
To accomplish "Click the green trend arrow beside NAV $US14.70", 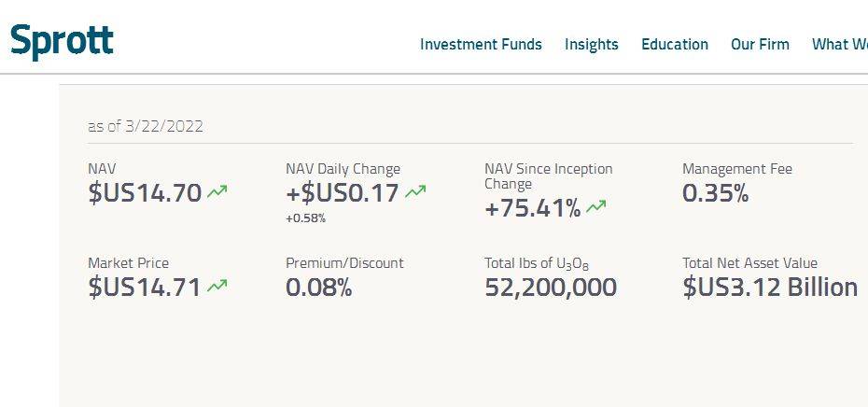I will pos(217,192).
